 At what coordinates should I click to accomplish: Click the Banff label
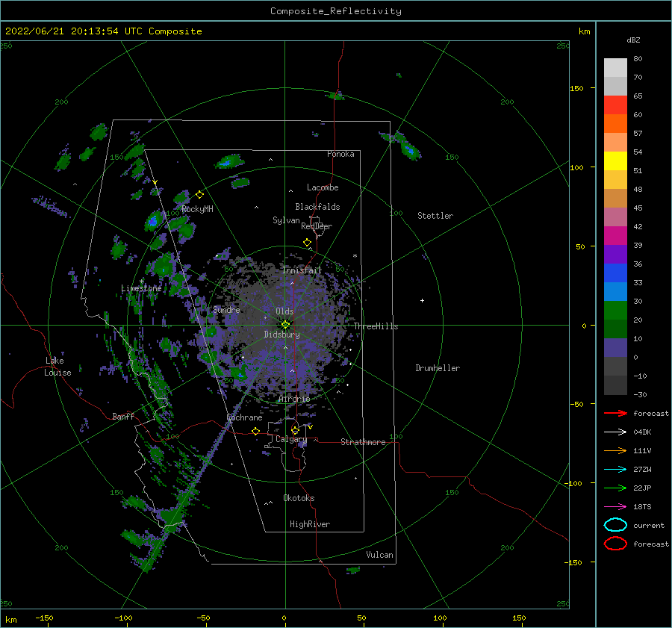pos(123,416)
